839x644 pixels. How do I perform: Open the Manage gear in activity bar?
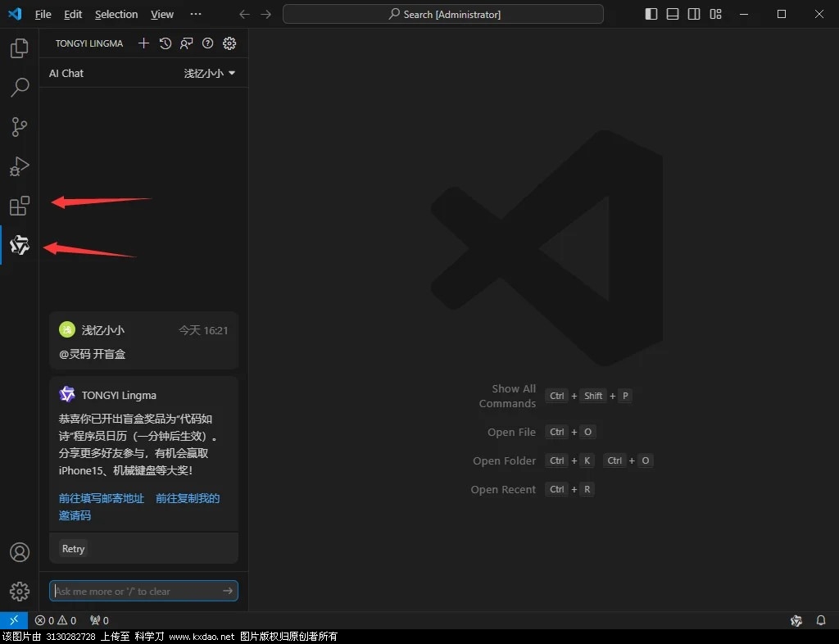[20, 591]
